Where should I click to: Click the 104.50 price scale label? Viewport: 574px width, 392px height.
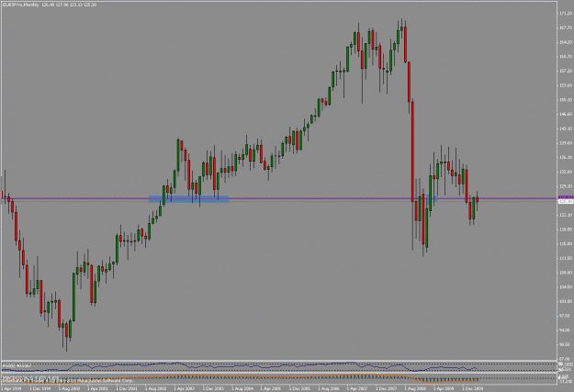click(x=566, y=287)
